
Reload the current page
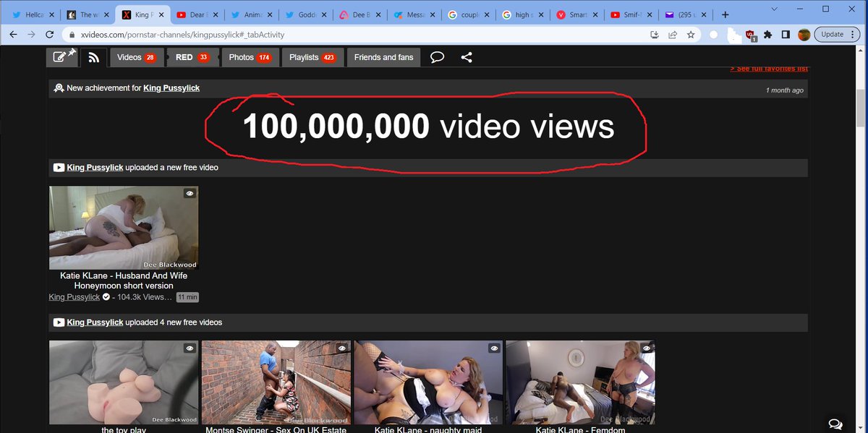tap(49, 34)
